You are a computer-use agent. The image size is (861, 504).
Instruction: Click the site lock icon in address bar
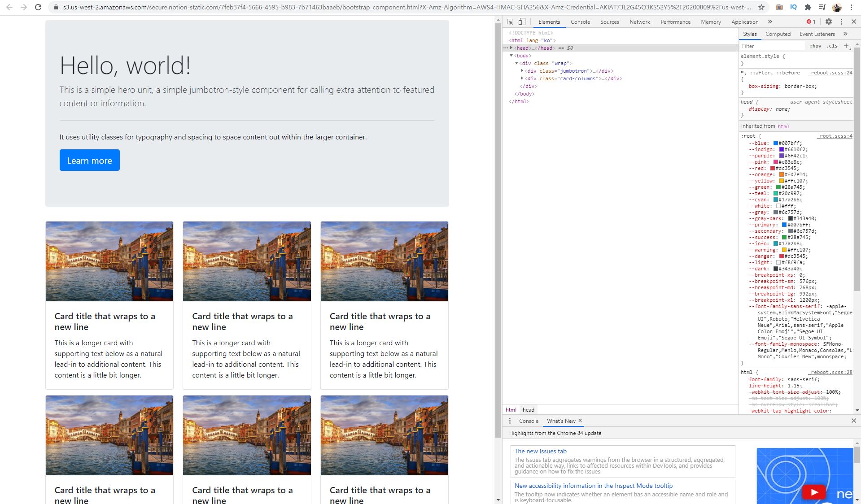point(56,7)
